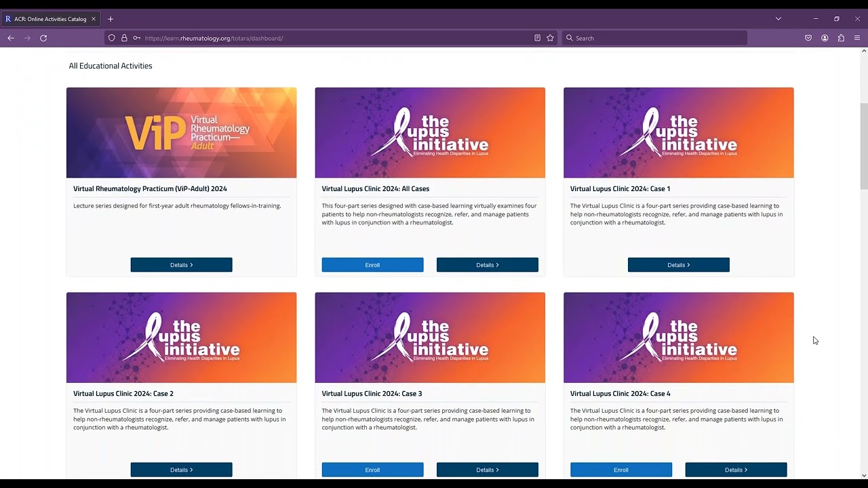
Task: Click title Virtual Lupus Clinic 2024: Case 1
Action: tap(620, 189)
